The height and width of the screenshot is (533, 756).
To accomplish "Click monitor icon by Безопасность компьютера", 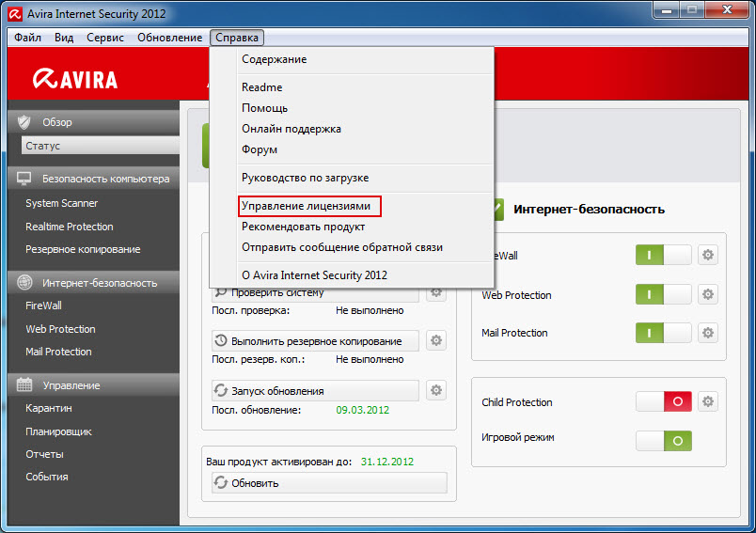I will coord(24,179).
